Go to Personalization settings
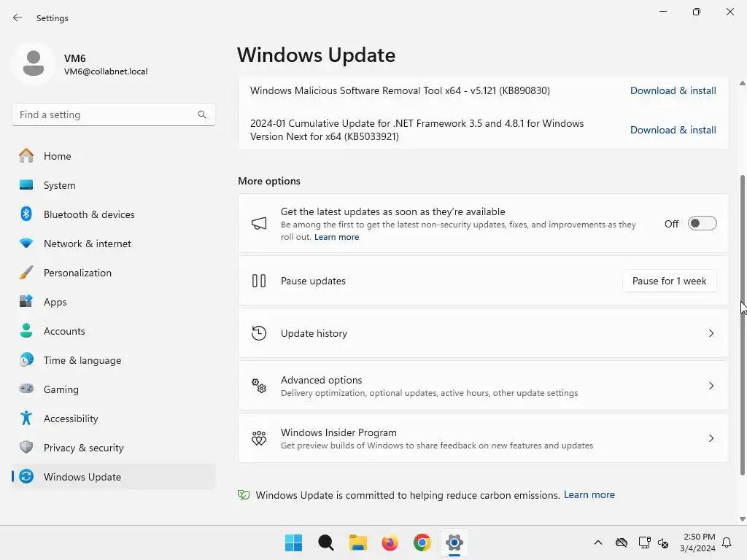This screenshot has height=560, width=747. [x=113, y=273]
